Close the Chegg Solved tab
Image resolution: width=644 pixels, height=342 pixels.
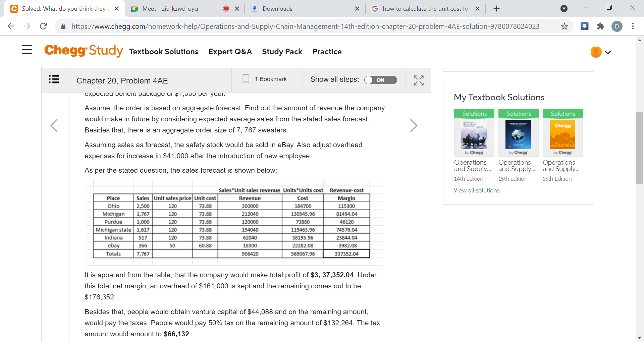click(117, 9)
